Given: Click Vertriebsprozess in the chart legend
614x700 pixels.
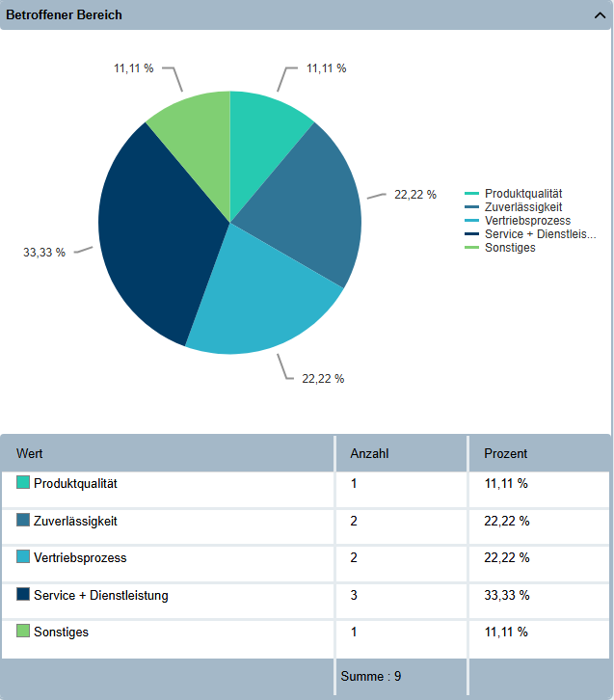Looking at the screenshot, I should pos(518,221).
